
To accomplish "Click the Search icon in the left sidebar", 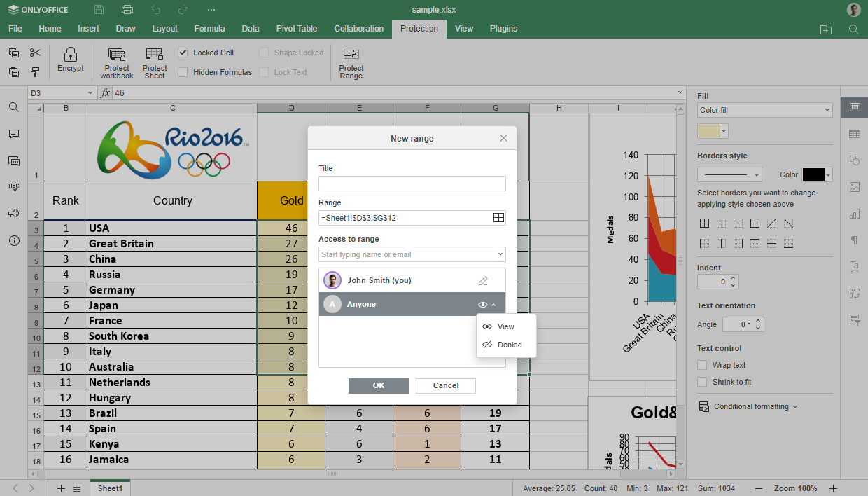I will pos(13,107).
